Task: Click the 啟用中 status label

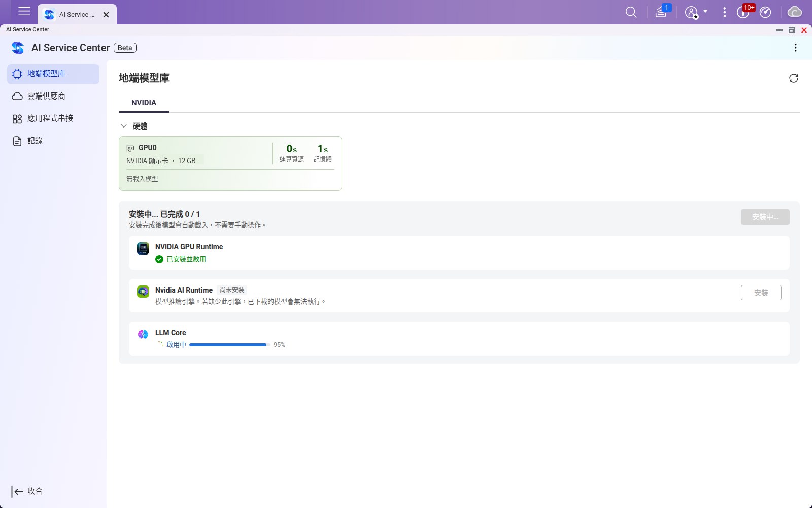Action: tap(176, 345)
